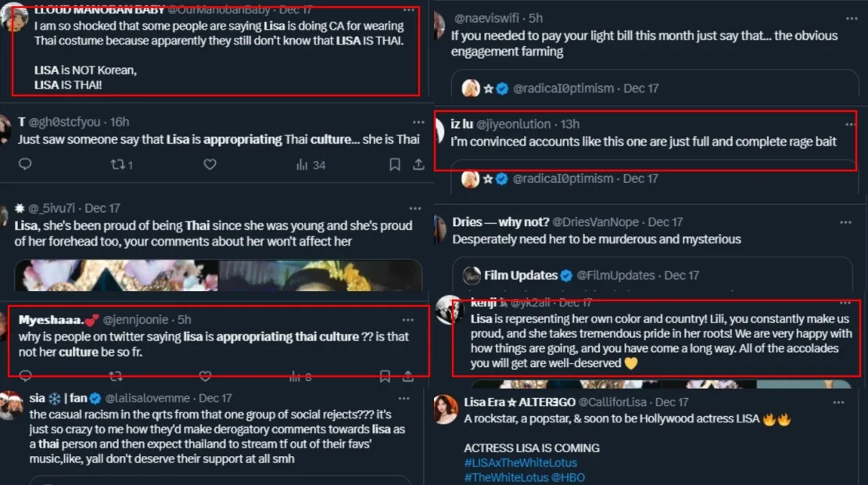Open the three-dot menu on @naeviswifi's tweet
The height and width of the screenshot is (485, 868).
click(845, 17)
